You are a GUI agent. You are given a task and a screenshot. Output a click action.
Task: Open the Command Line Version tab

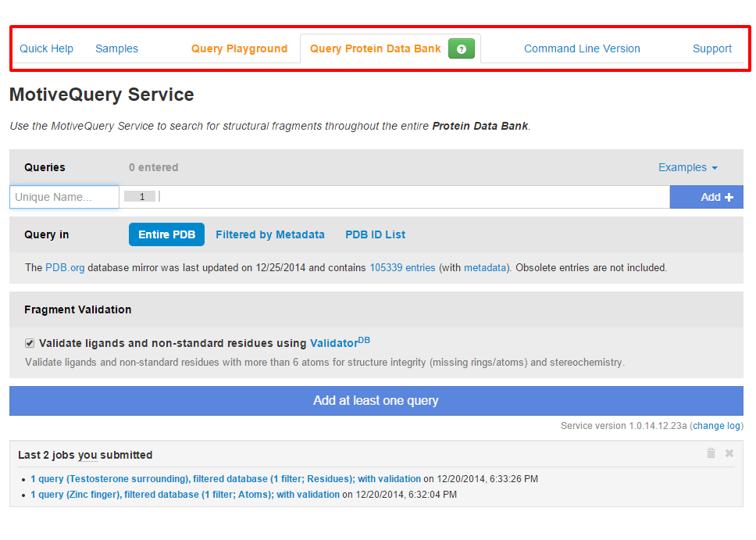click(582, 48)
